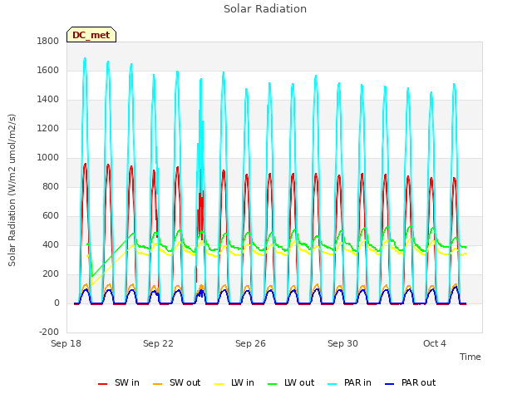The image size is (532, 399).
Task: Click the last PAR in peak after Oct 4
Action: click(455, 85)
